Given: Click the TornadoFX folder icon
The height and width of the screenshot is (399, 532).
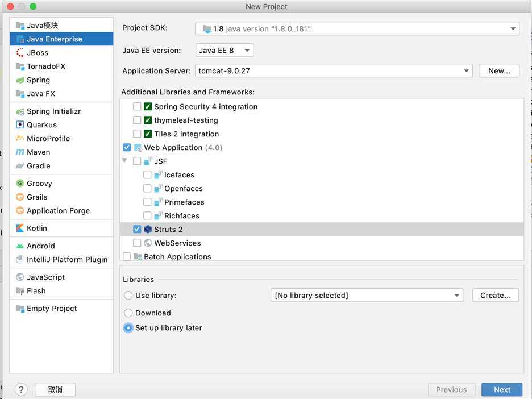Looking at the screenshot, I should (x=20, y=66).
